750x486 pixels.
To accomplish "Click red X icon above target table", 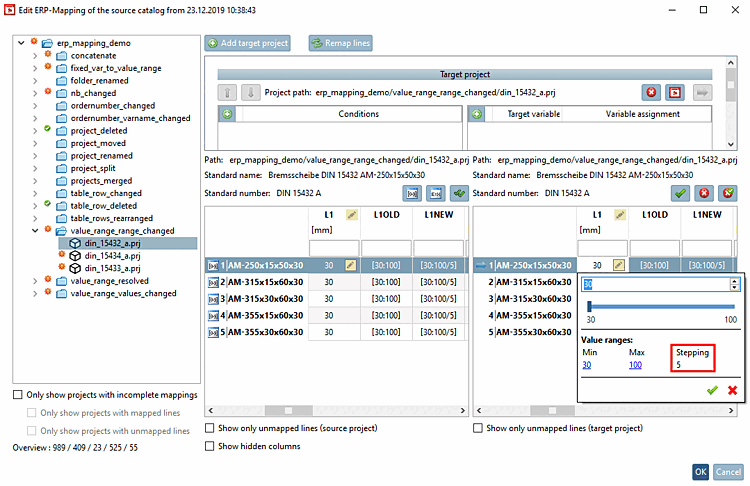I will coord(704,193).
